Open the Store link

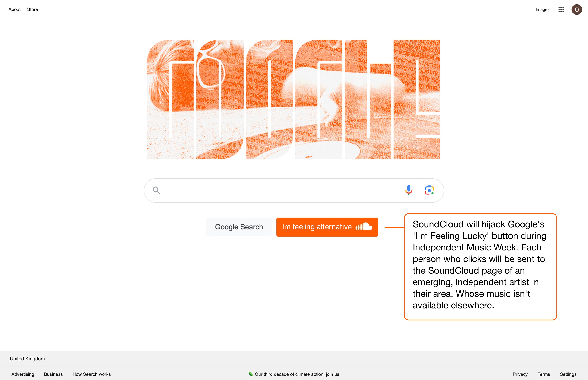point(33,9)
